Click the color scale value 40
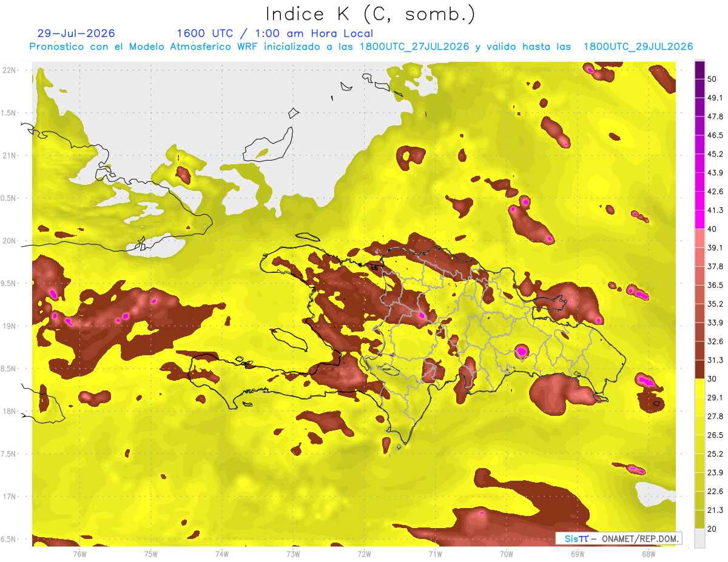The width and height of the screenshot is (728, 562). pyautogui.click(x=713, y=229)
